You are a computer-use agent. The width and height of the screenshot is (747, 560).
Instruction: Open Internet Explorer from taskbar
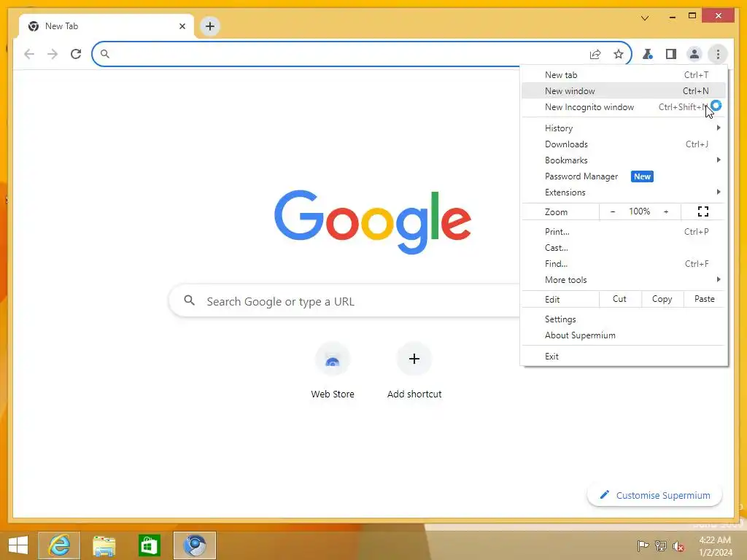click(59, 545)
